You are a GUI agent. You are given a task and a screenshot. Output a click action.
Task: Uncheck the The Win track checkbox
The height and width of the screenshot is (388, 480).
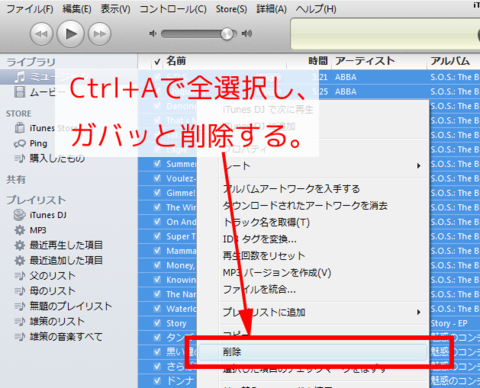click(157, 207)
